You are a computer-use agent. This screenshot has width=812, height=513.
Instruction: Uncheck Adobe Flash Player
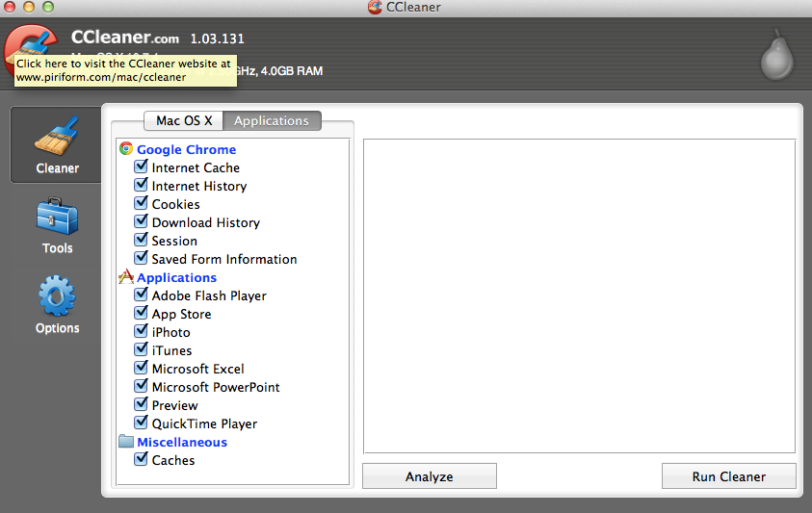click(141, 295)
